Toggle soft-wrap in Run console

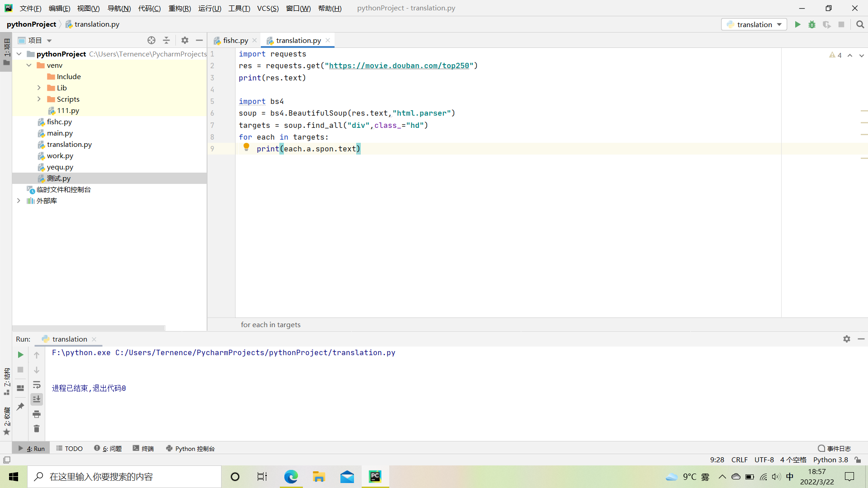click(37, 385)
